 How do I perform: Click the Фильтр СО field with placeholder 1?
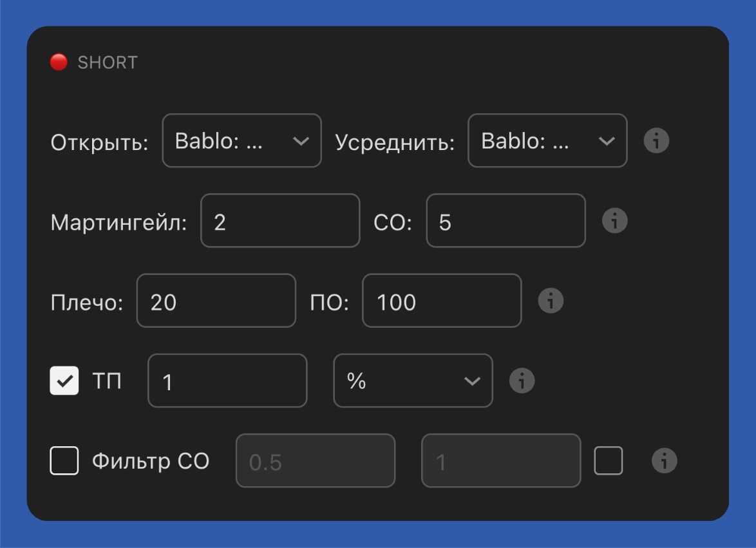coord(500,460)
